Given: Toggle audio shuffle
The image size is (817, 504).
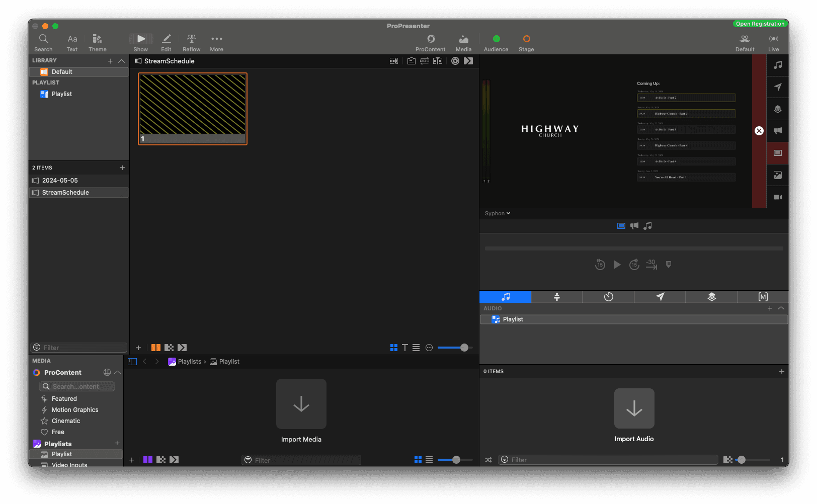Looking at the screenshot, I should click(x=488, y=460).
